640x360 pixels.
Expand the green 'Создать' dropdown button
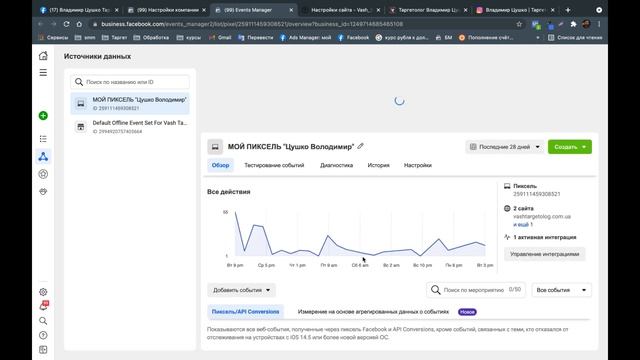click(x=570, y=147)
